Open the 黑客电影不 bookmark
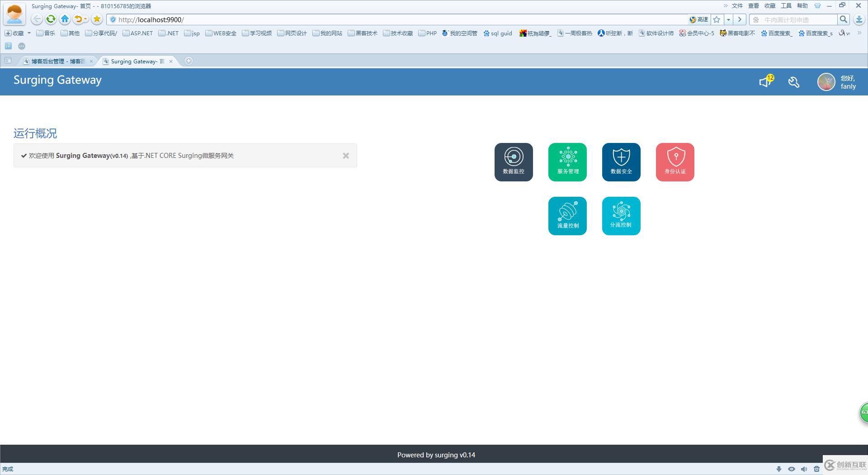The image size is (868, 475). click(737, 33)
